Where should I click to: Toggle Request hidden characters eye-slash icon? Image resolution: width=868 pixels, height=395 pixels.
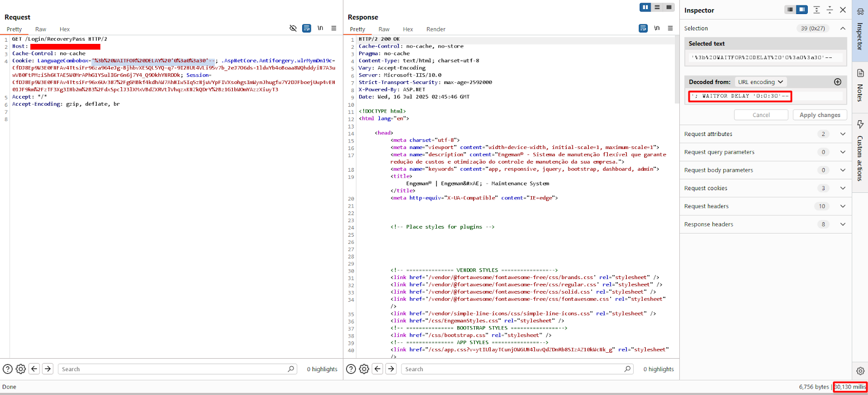point(293,28)
